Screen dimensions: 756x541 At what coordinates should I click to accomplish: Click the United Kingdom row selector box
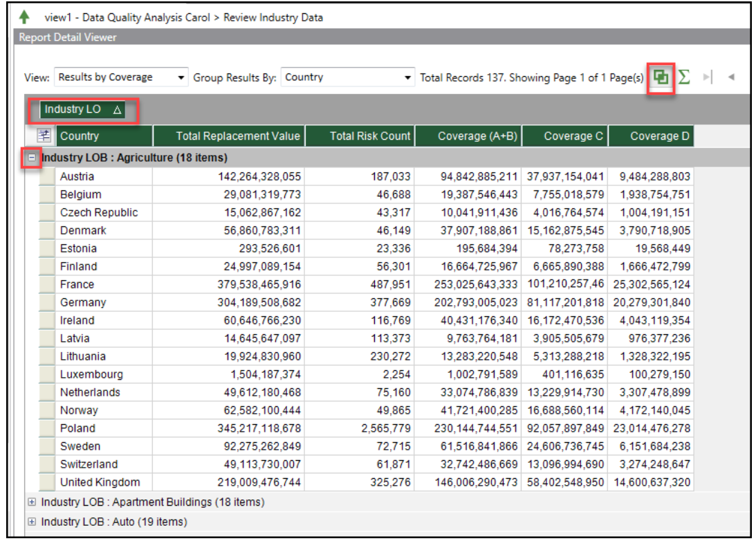[46, 482]
